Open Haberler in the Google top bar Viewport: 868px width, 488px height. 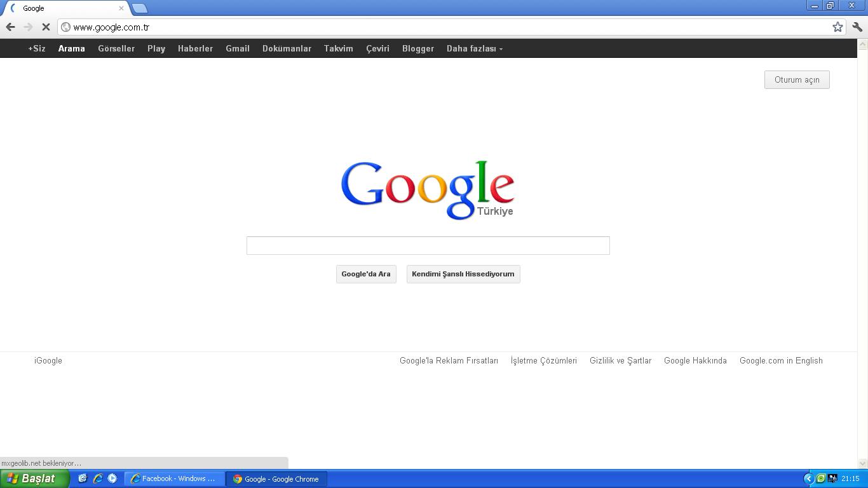[195, 48]
